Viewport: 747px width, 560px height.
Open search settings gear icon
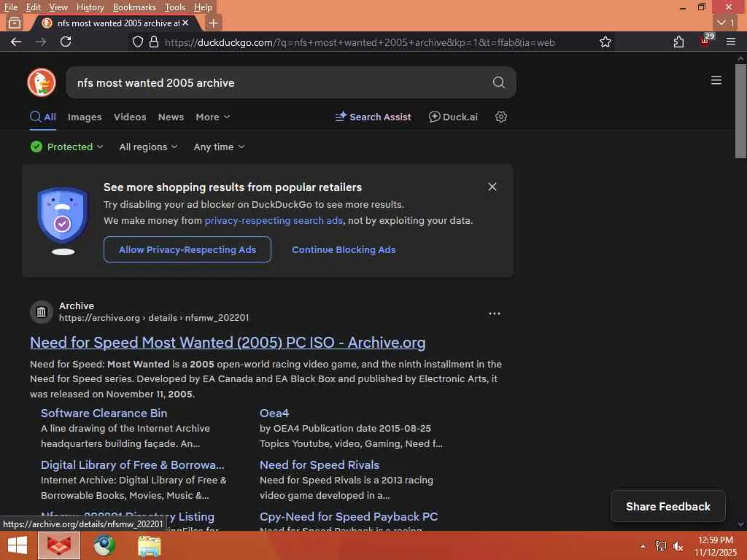(500, 117)
